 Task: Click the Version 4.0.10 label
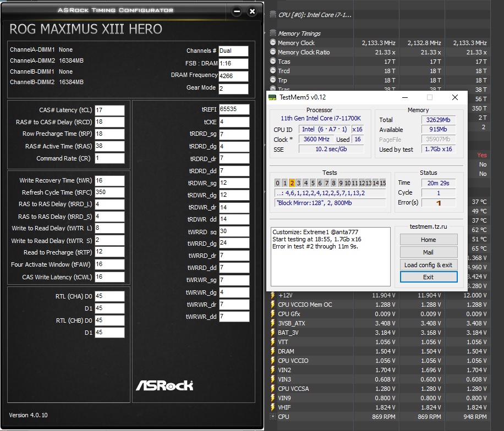(x=28, y=415)
